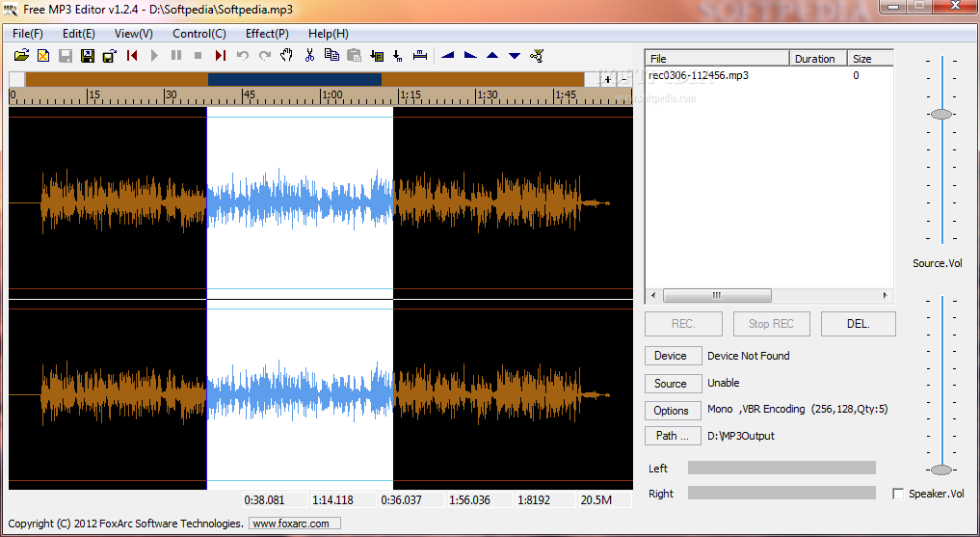Click the Save As floppy icon

point(88,56)
